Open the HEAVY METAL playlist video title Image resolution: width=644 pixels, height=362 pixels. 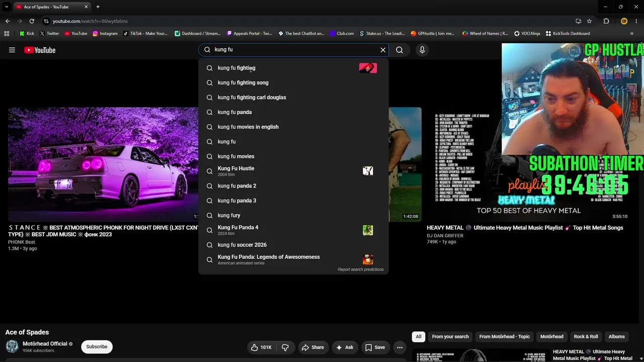(525, 228)
